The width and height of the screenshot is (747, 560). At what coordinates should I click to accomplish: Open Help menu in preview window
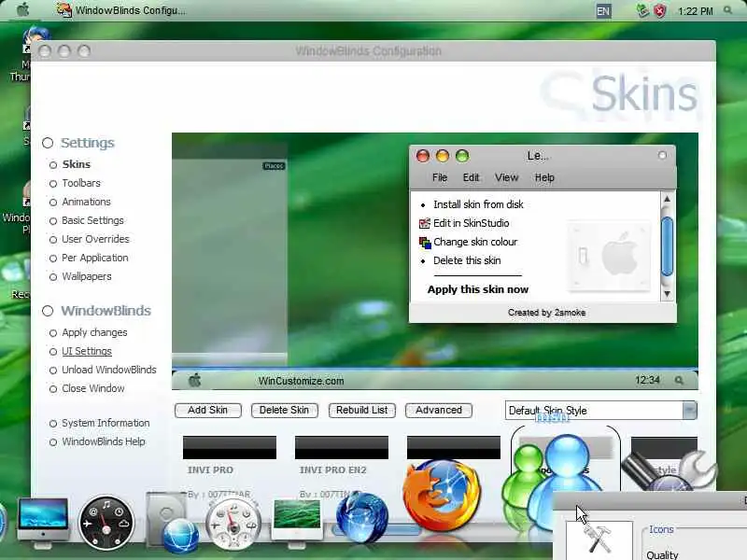(x=544, y=177)
